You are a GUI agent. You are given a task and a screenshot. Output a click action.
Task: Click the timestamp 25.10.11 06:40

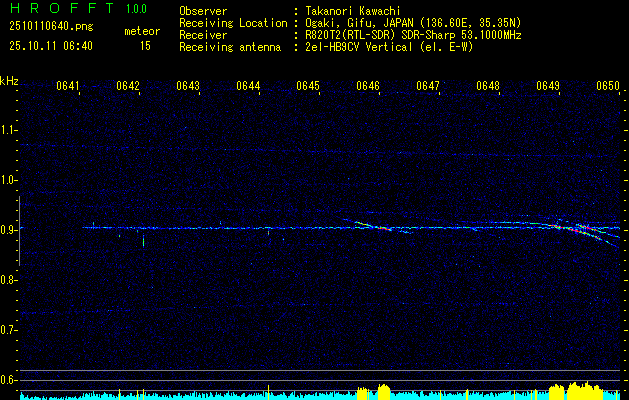[x=51, y=46]
